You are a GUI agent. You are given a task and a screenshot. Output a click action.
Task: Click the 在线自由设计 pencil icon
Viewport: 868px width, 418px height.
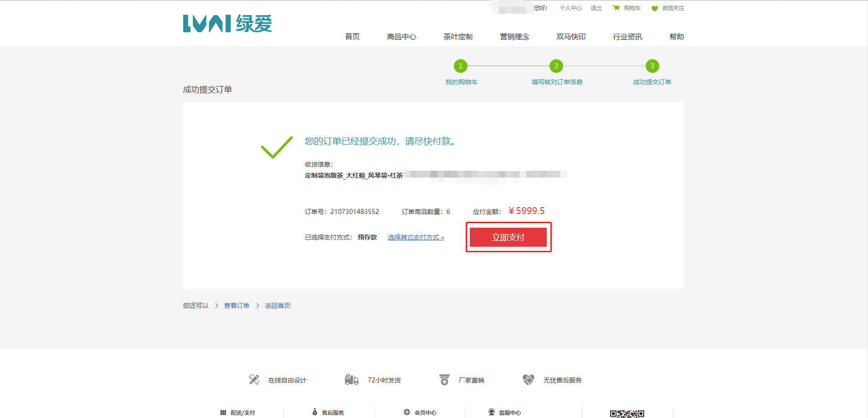click(254, 379)
